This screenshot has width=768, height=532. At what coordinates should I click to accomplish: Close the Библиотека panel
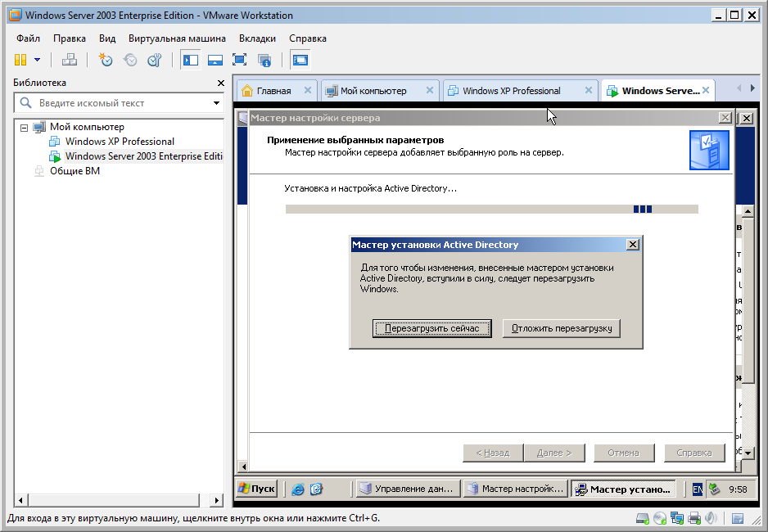[221, 83]
